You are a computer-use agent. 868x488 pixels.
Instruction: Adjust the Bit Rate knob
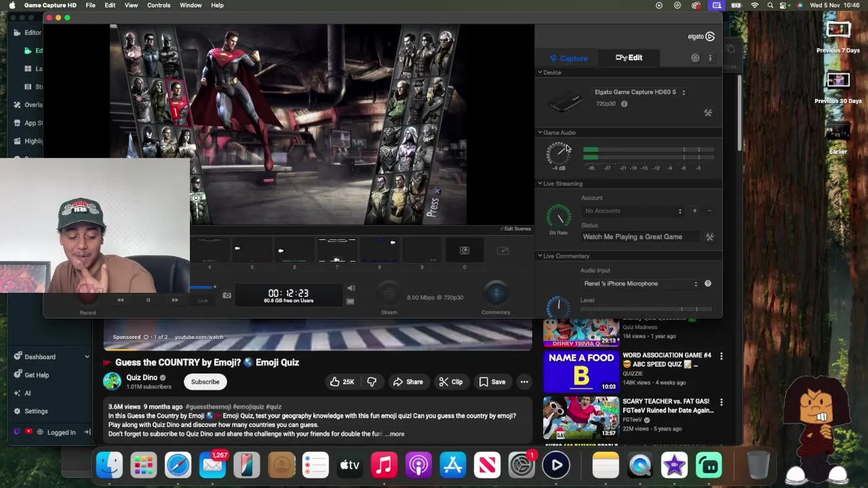(559, 217)
